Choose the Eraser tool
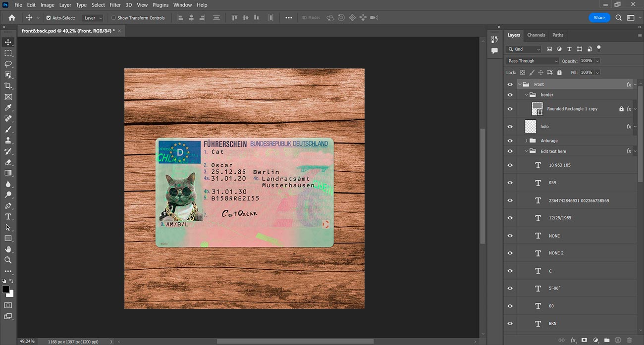644x345 pixels. tap(8, 162)
